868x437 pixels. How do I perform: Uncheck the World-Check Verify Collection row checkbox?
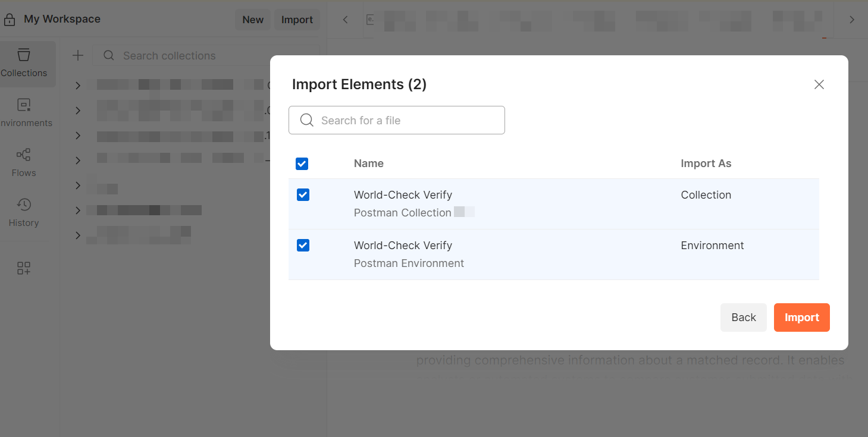(x=303, y=195)
